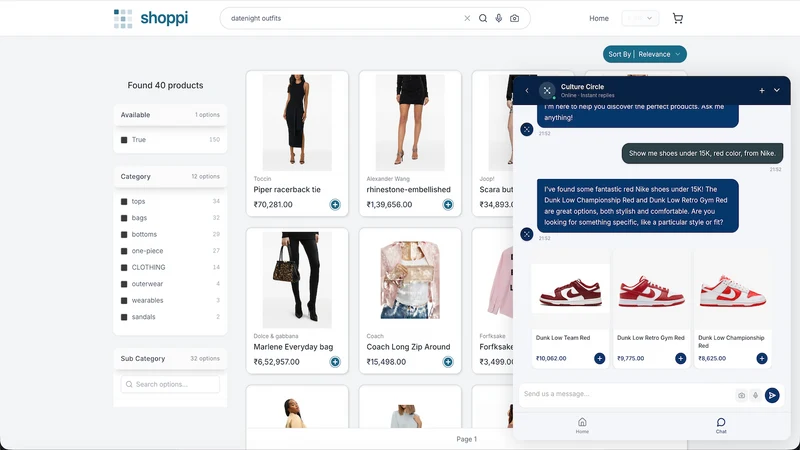The image size is (800, 450).
Task: Click the Culture Circle avatar icon
Action: coord(547,91)
